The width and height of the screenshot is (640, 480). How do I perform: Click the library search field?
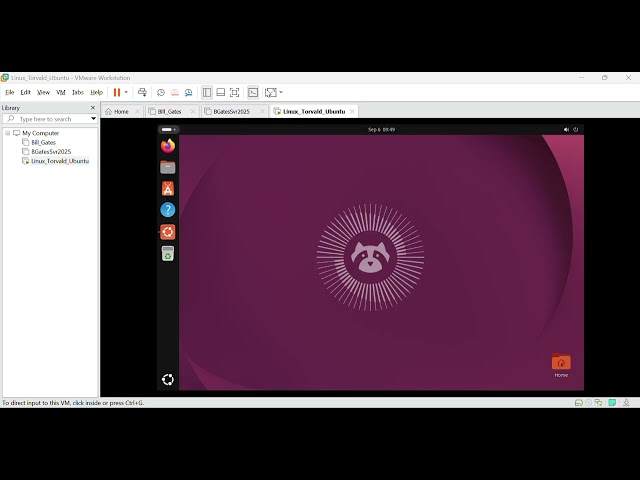(46, 119)
